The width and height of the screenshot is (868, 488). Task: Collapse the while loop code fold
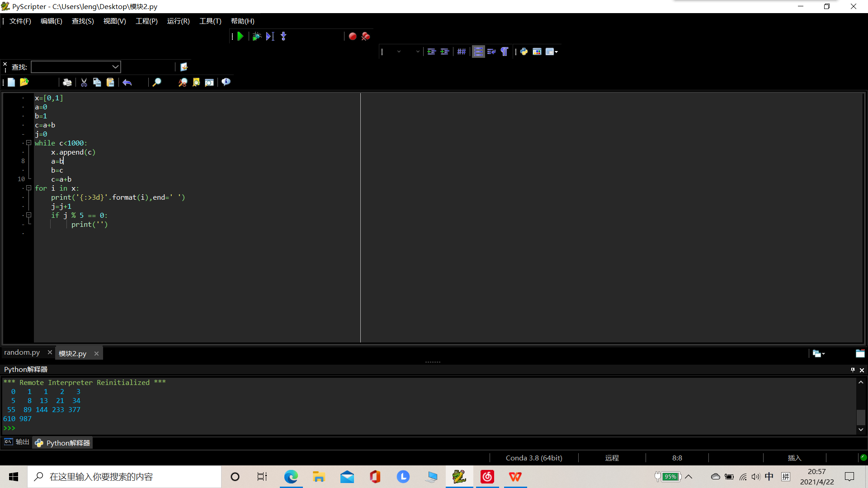coord(28,143)
